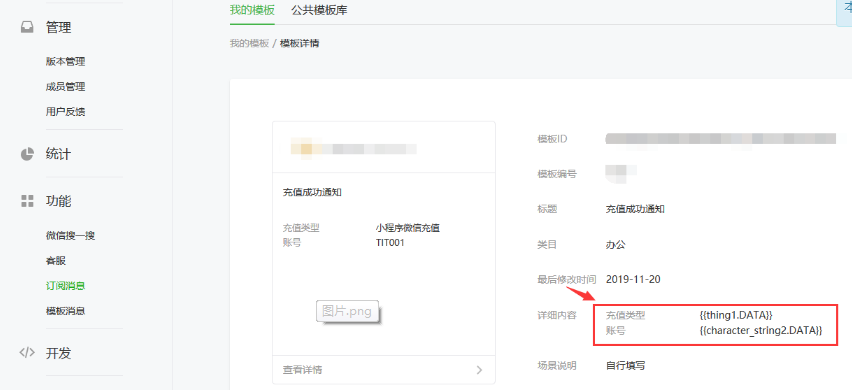The width and height of the screenshot is (852, 390).
Task: Click chevron arrow beside 查看详情
Action: click(x=479, y=370)
